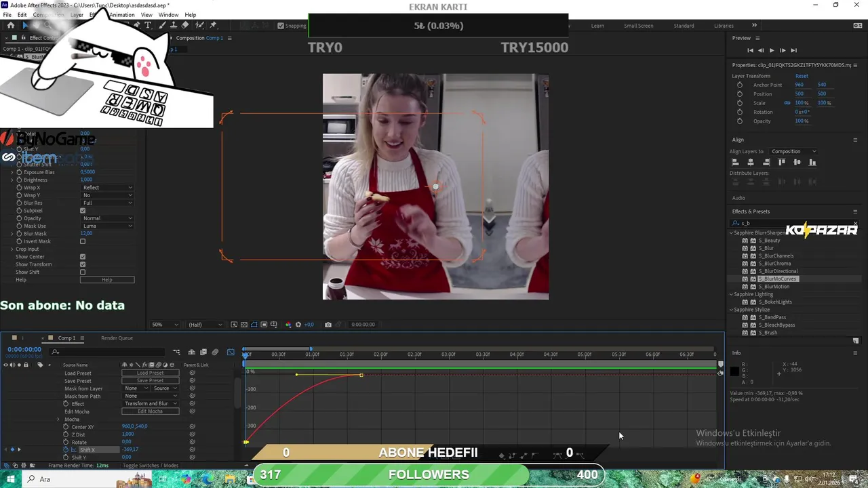Screen dimensions: 868x488
Task: Expand Crop Input property group
Action: 12,249
